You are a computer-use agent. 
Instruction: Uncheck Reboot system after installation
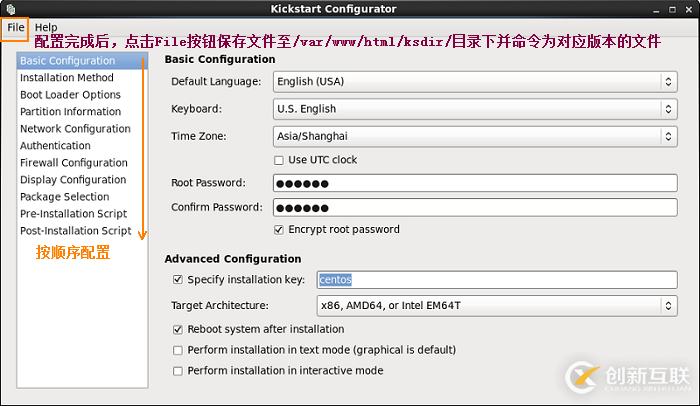point(178,329)
